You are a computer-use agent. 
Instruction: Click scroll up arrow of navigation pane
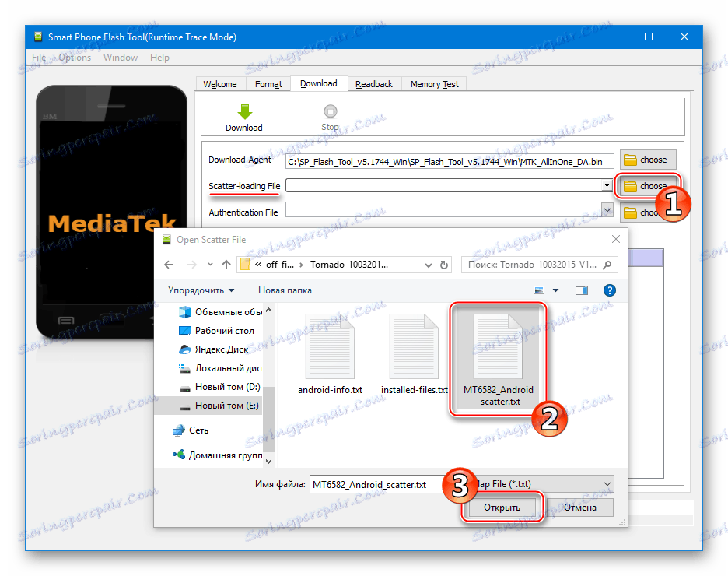[269, 310]
